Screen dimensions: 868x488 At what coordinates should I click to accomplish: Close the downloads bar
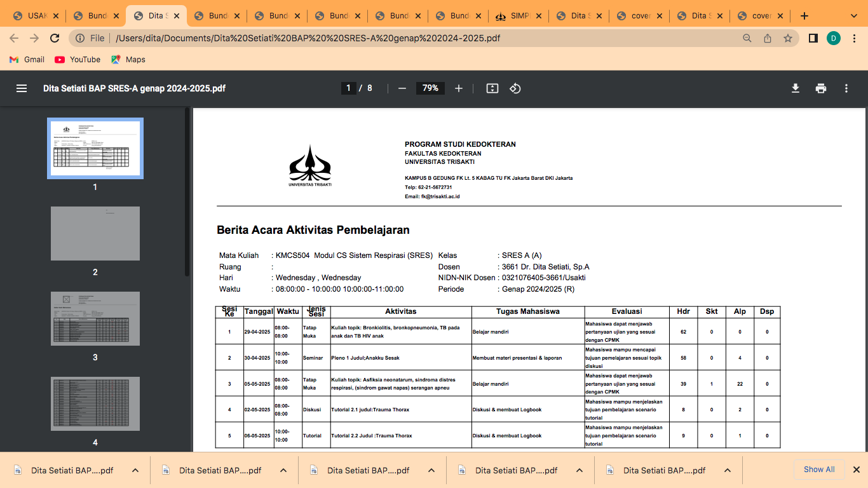[x=856, y=470]
